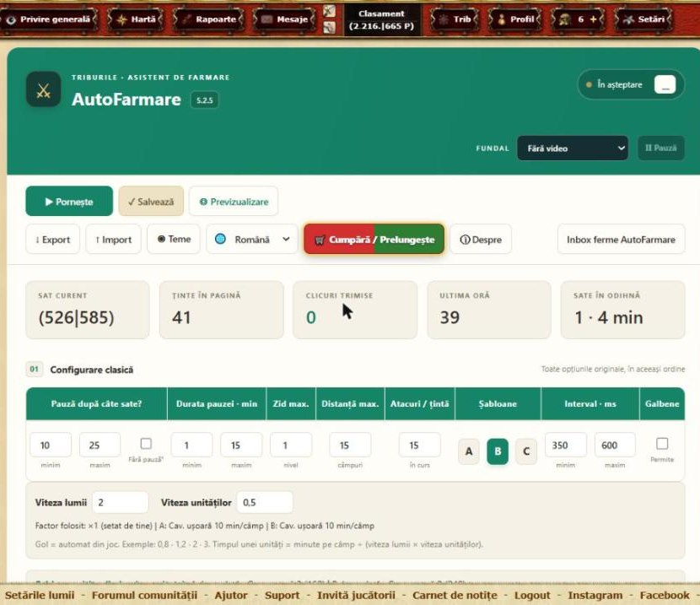Click the Interval minim field 350
The height and width of the screenshot is (605, 700).
tap(566, 445)
